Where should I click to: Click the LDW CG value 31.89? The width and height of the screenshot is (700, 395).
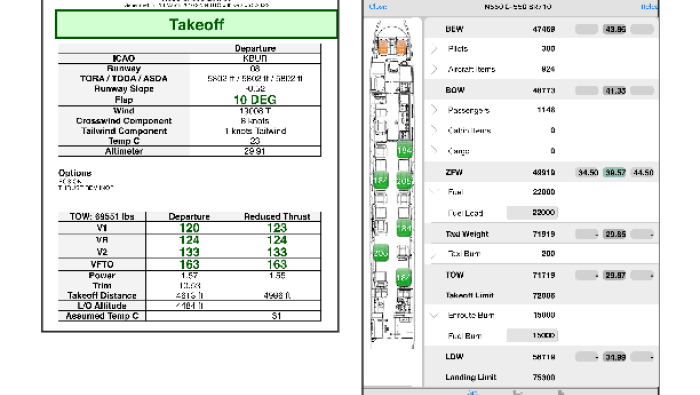coord(615,357)
